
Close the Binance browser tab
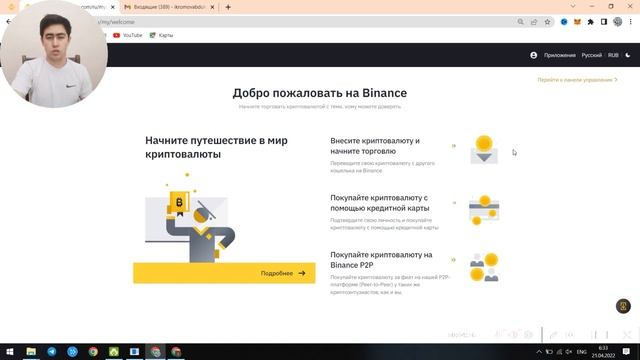pyautogui.click(x=113, y=7)
